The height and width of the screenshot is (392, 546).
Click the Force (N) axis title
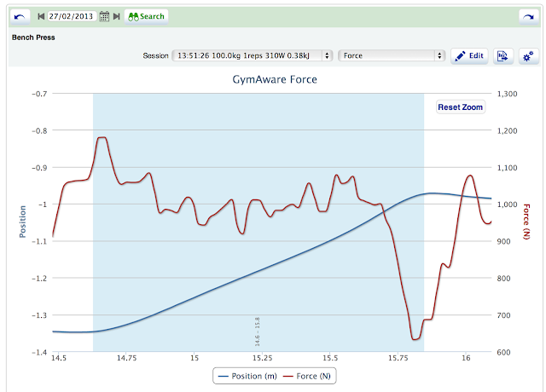click(526, 222)
